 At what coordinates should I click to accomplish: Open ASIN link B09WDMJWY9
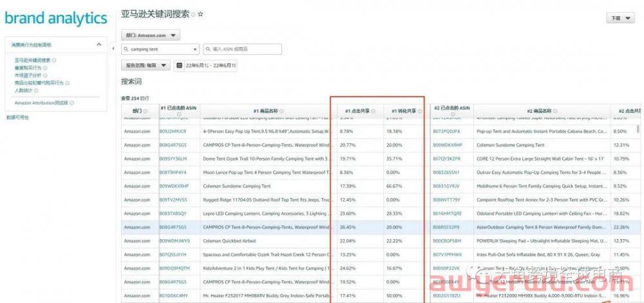(175, 241)
